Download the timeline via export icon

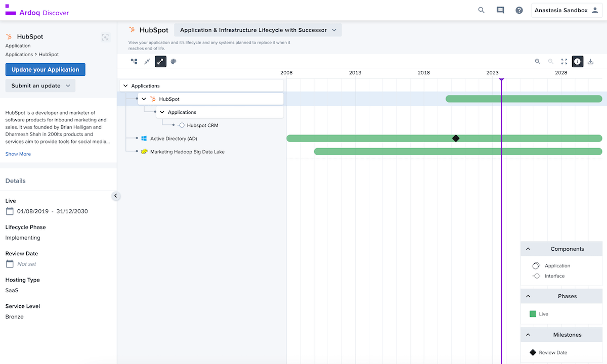click(x=590, y=62)
